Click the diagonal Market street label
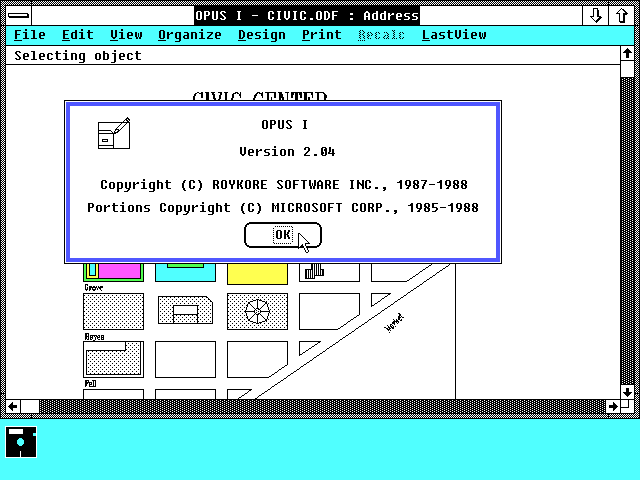This screenshot has width=640, height=480. pyautogui.click(x=394, y=323)
